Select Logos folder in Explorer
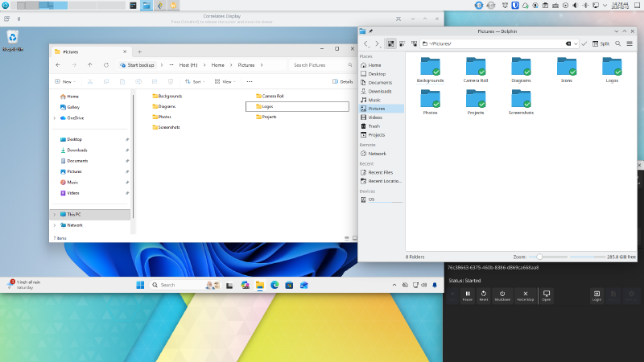 click(297, 106)
